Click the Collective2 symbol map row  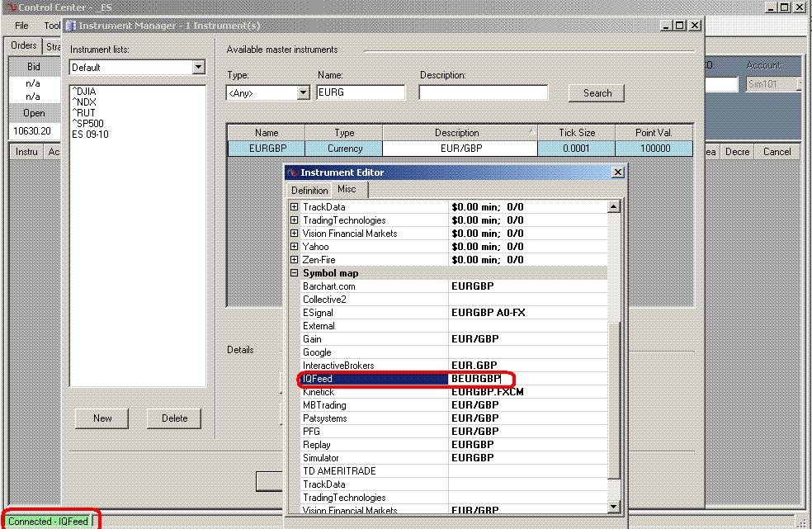[454, 300]
